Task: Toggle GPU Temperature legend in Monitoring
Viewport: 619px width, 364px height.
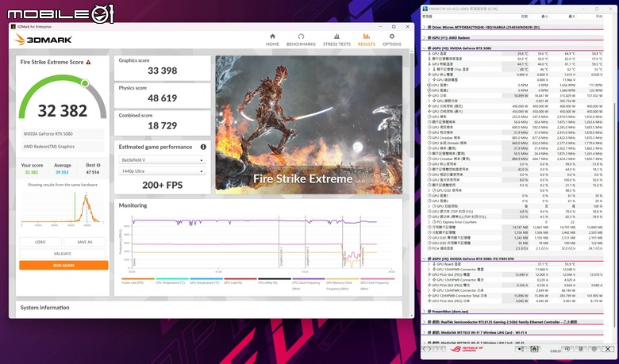Action: click(206, 281)
